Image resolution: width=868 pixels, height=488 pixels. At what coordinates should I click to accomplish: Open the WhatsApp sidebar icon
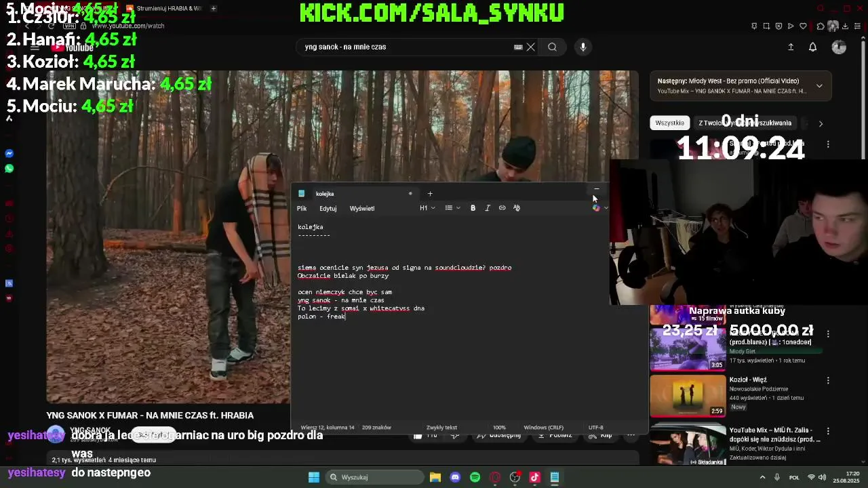click(9, 168)
